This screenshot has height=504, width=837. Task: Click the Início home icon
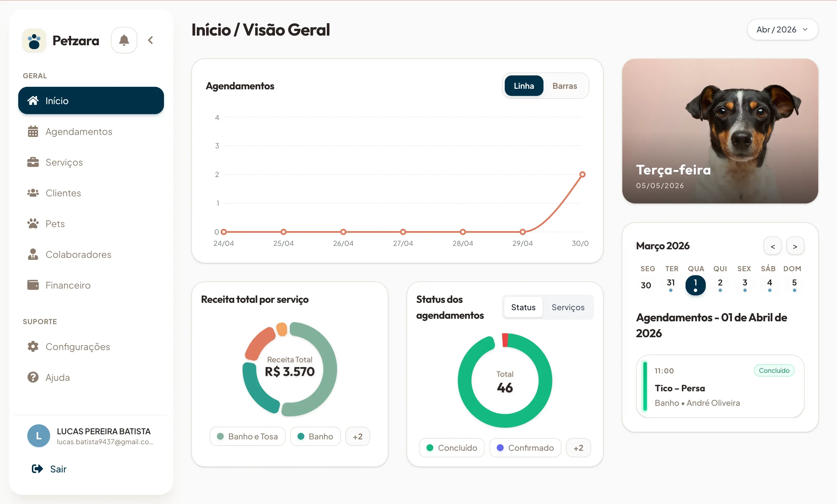[x=33, y=100]
